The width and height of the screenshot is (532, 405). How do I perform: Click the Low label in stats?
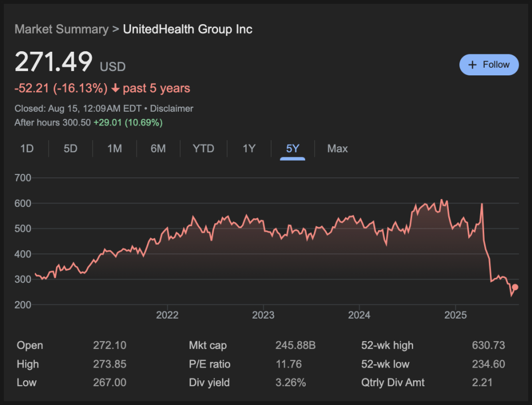click(x=26, y=382)
